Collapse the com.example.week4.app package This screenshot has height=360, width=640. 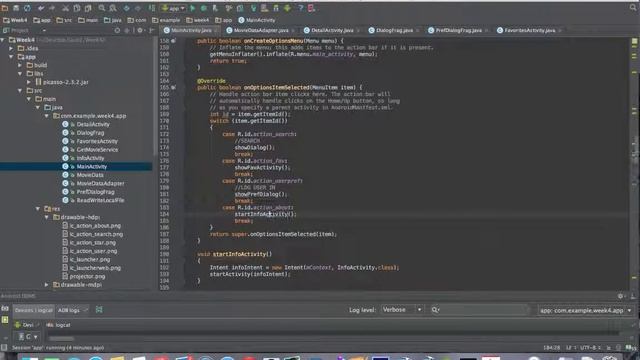(47, 116)
